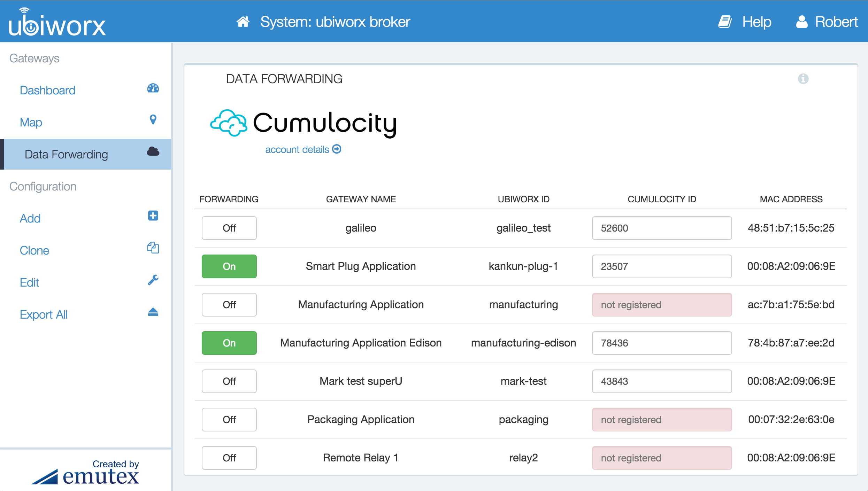
Task: Click the Configuration section heading
Action: 43,186
